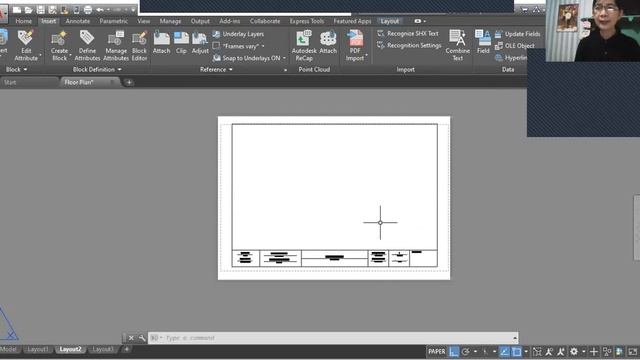640x360 pixels.
Task: Click the Field tool in Data panel
Action: coord(483,42)
